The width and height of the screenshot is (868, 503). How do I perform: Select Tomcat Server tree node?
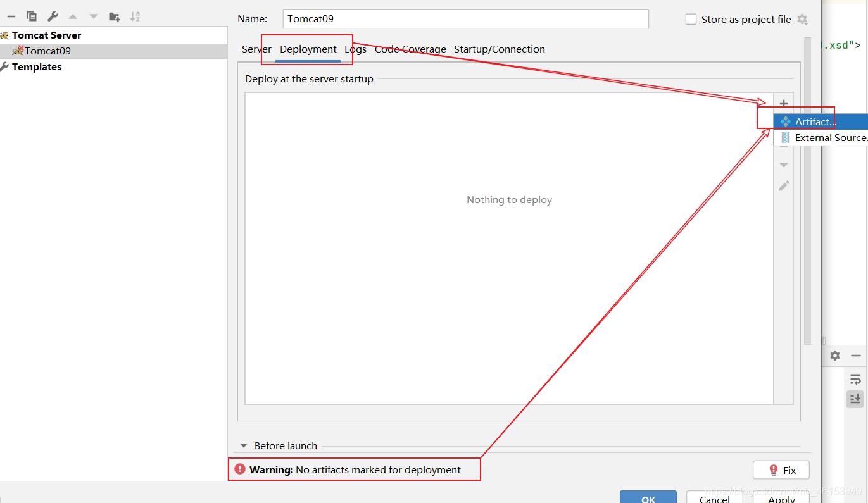(x=46, y=35)
